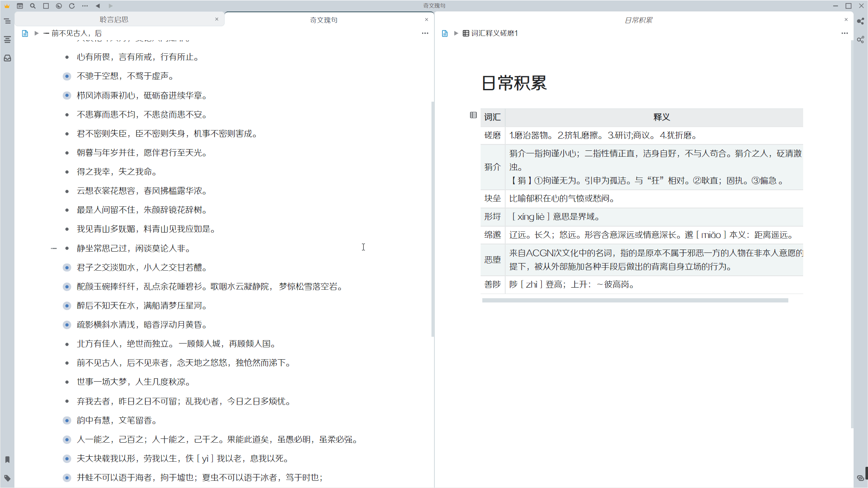Open the bookmarks panel at bottom left
The width and height of the screenshot is (868, 488).
click(x=7, y=459)
